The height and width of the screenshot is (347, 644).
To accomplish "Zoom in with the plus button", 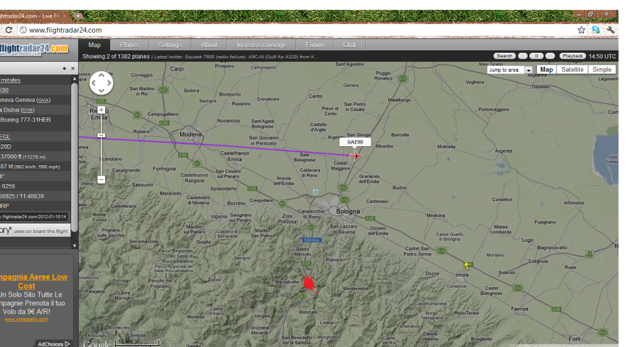I will (101, 110).
